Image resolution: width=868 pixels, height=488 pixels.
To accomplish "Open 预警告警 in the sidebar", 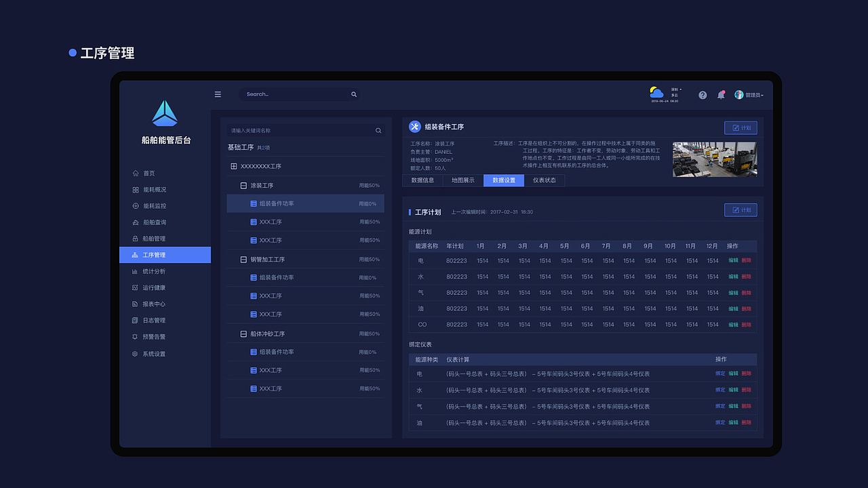I will (x=149, y=336).
